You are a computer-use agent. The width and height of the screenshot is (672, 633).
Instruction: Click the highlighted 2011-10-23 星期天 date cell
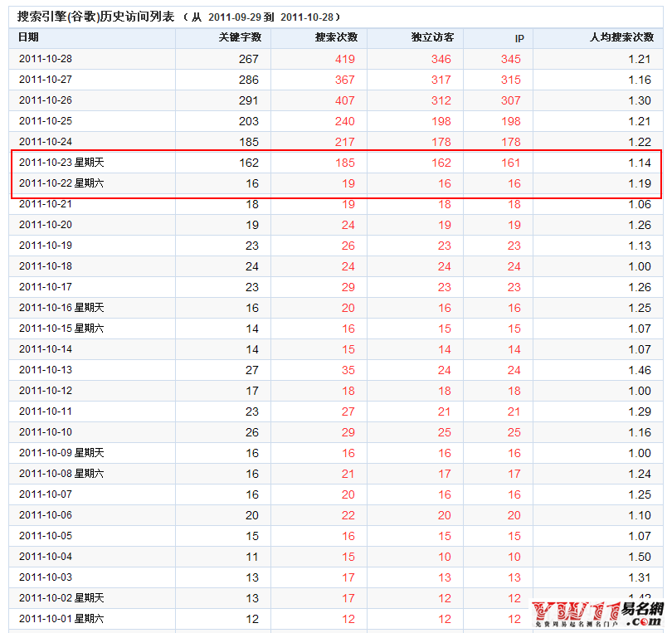65,163
